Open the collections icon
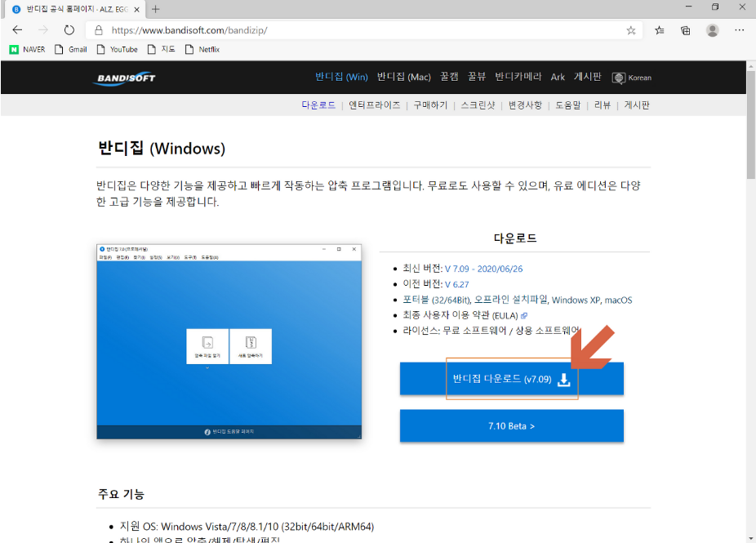Viewport: 756px width, 543px height. coord(685,30)
